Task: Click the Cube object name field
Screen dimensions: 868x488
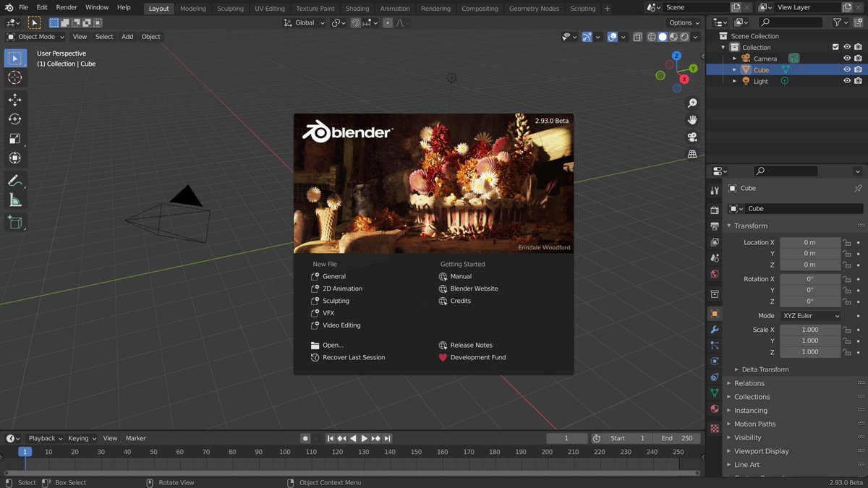Action: click(804, 208)
